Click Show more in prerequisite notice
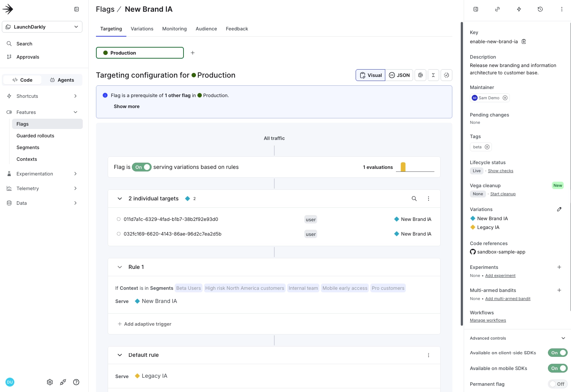This screenshot has height=392, width=571. point(127,106)
